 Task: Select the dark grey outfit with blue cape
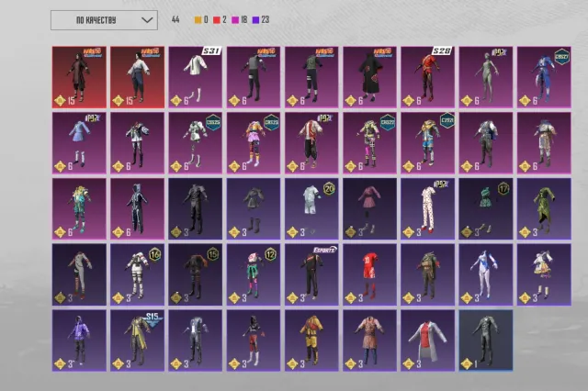point(486,143)
